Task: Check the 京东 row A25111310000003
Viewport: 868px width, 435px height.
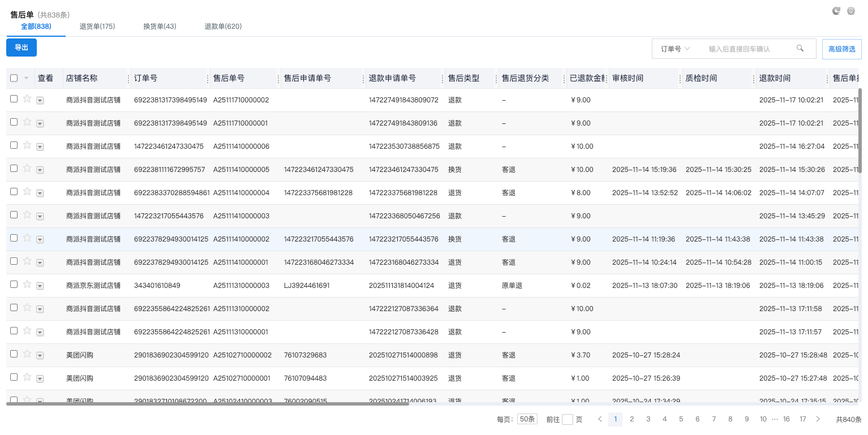Action: click(14, 284)
